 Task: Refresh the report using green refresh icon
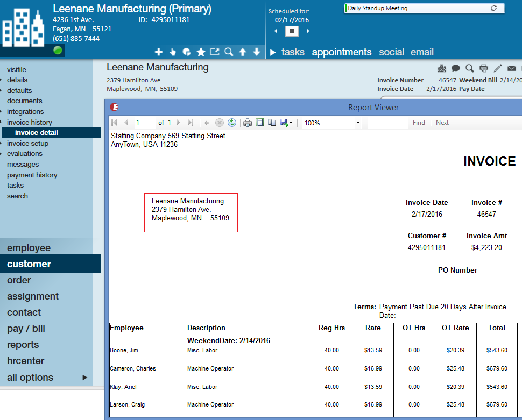point(232,123)
